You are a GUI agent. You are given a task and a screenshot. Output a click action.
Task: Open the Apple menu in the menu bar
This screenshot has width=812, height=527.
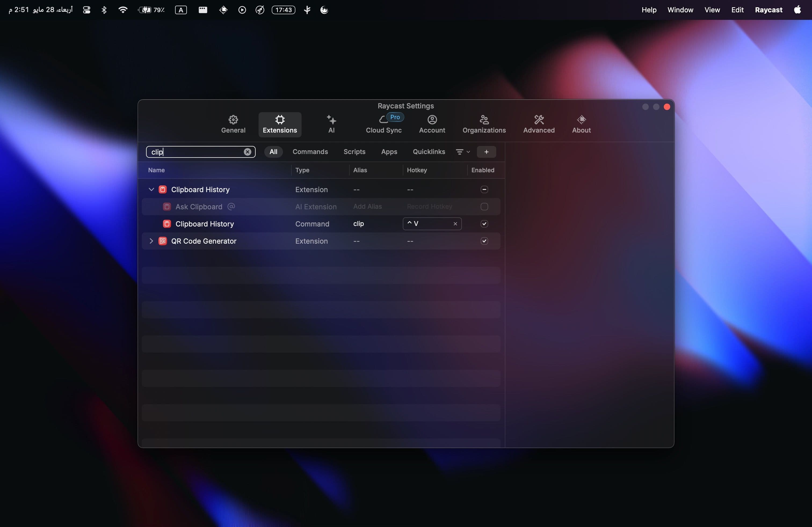[798, 10]
